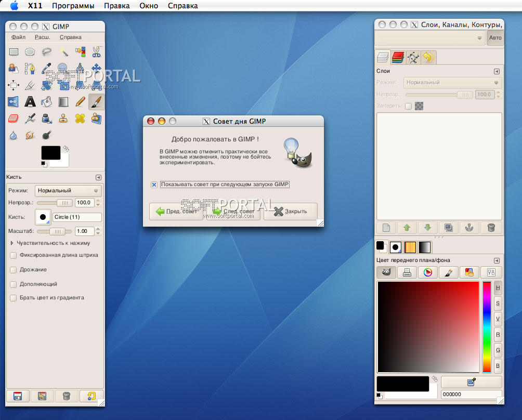522x420 pixels.
Task: Open the Файл menu in GIMP toolbox
Action: coord(18,37)
